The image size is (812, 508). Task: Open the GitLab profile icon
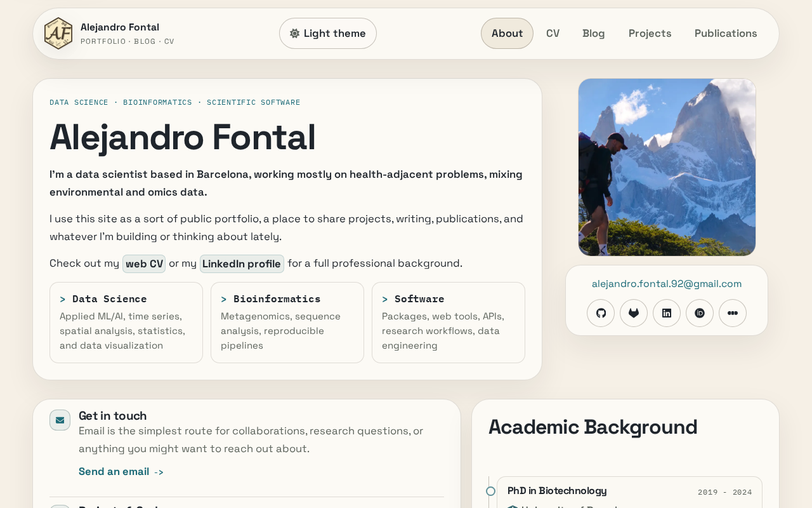pos(634,313)
